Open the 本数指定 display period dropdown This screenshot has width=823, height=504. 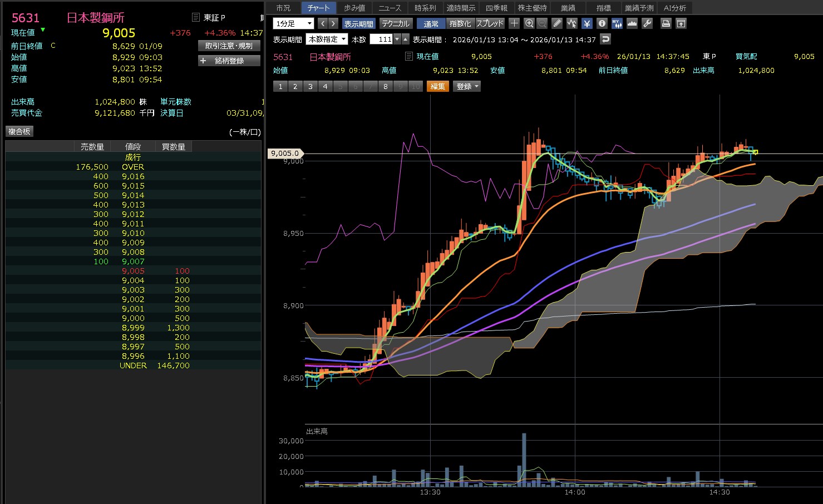click(x=327, y=39)
